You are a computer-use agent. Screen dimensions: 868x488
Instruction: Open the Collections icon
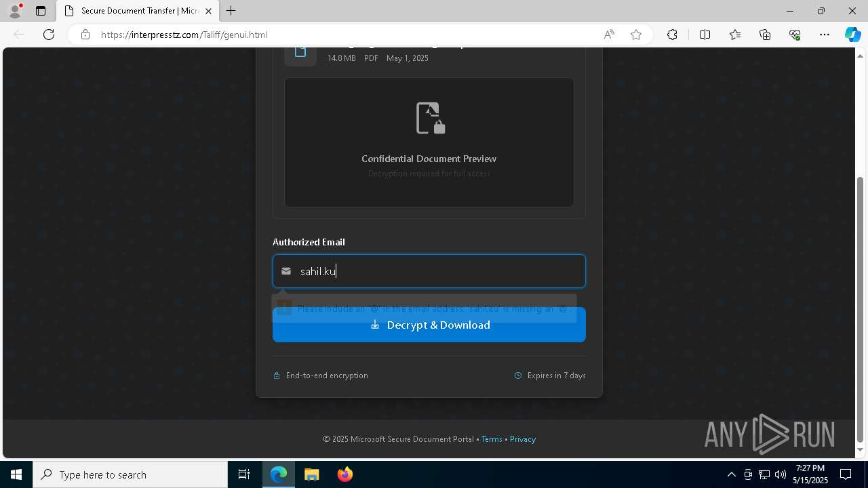point(765,35)
